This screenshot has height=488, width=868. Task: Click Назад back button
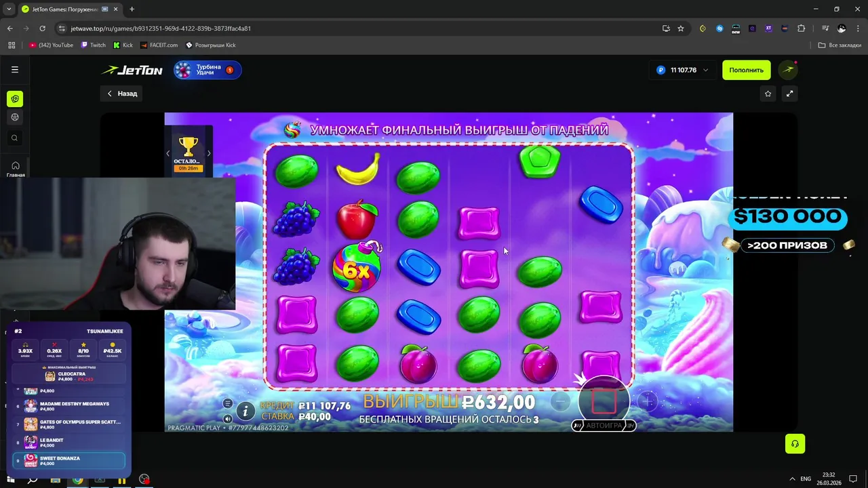pos(122,94)
